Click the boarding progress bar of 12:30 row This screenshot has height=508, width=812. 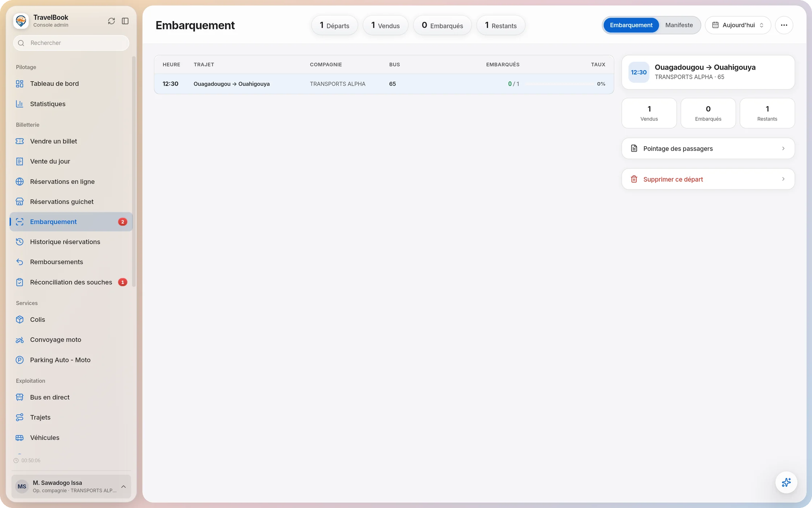pyautogui.click(x=560, y=84)
